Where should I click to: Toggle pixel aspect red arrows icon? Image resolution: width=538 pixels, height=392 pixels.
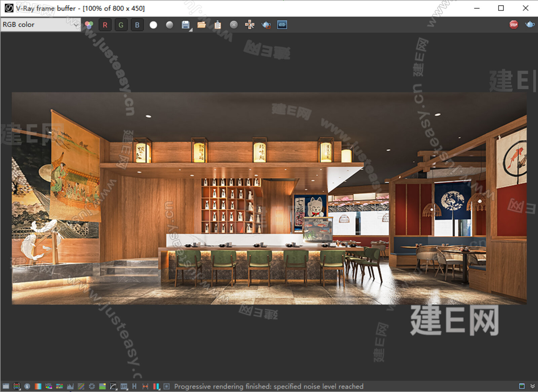145,386
